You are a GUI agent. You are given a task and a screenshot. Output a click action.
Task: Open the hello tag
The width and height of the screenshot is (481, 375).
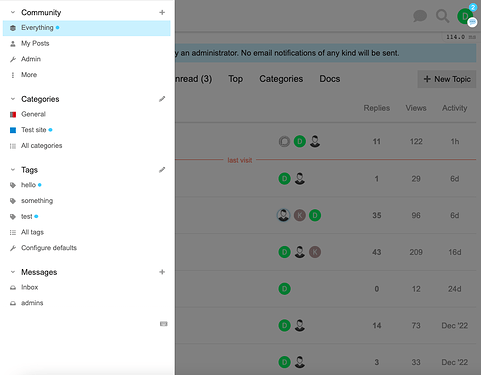coord(28,185)
